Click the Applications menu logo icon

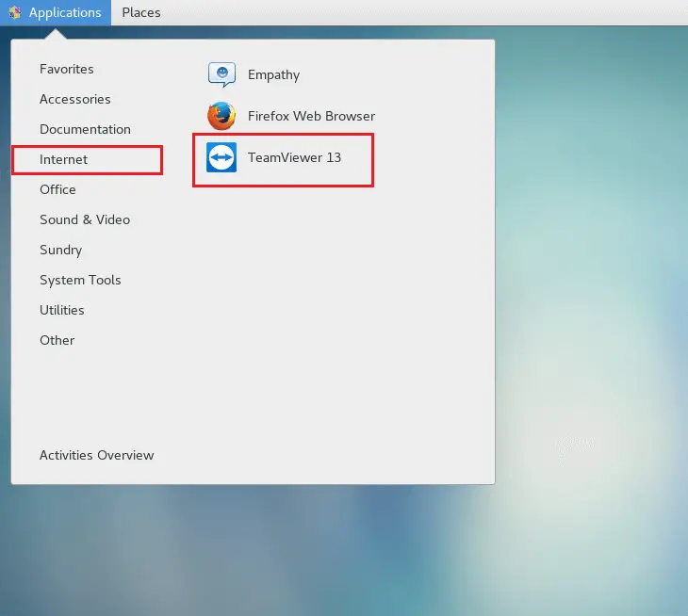tap(14, 12)
